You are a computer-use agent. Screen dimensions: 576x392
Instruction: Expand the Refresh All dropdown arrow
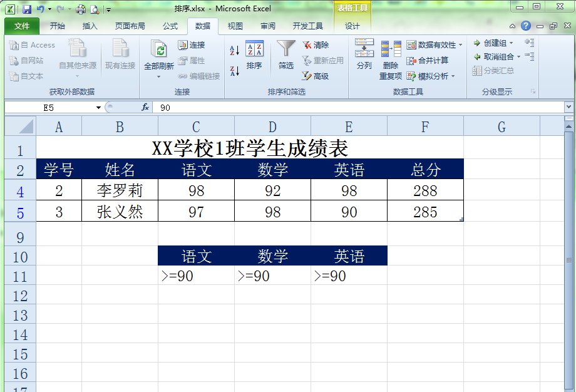tap(158, 77)
